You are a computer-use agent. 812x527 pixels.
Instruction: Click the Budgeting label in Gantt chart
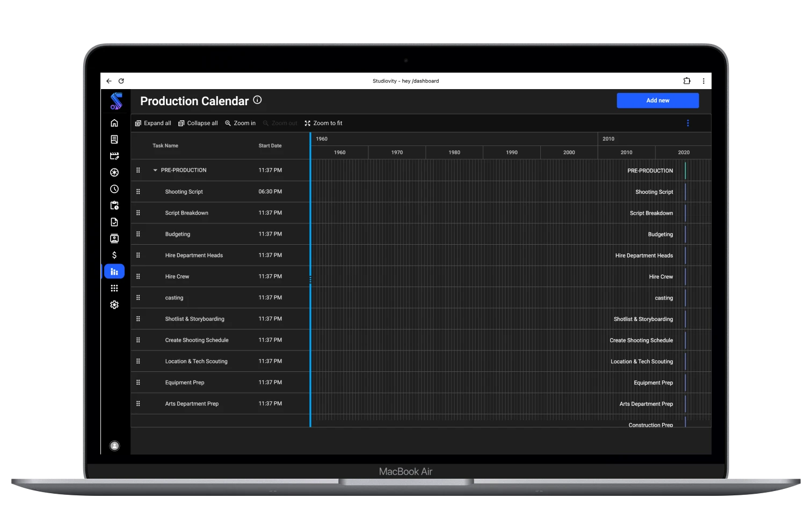661,235
